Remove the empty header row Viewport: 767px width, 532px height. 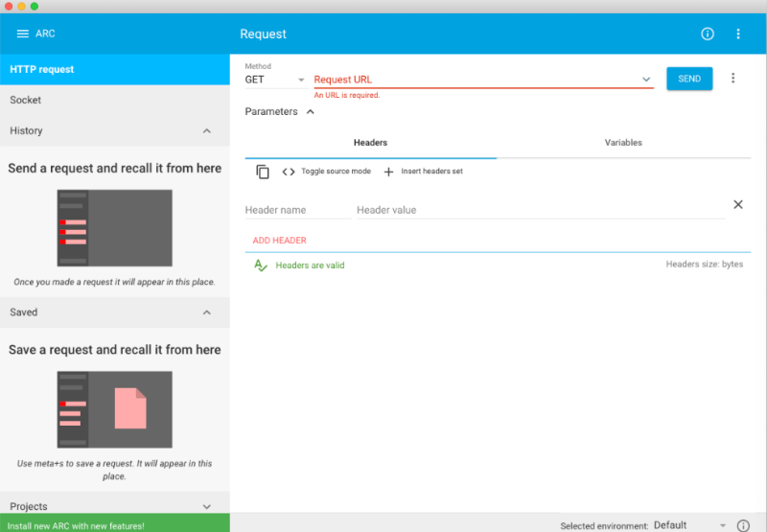(x=738, y=204)
